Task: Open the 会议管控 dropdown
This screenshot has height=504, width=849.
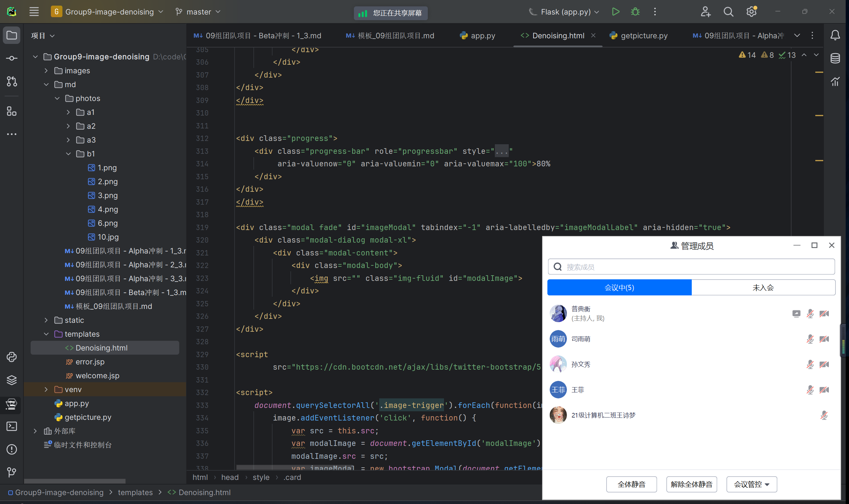Action: point(751,484)
